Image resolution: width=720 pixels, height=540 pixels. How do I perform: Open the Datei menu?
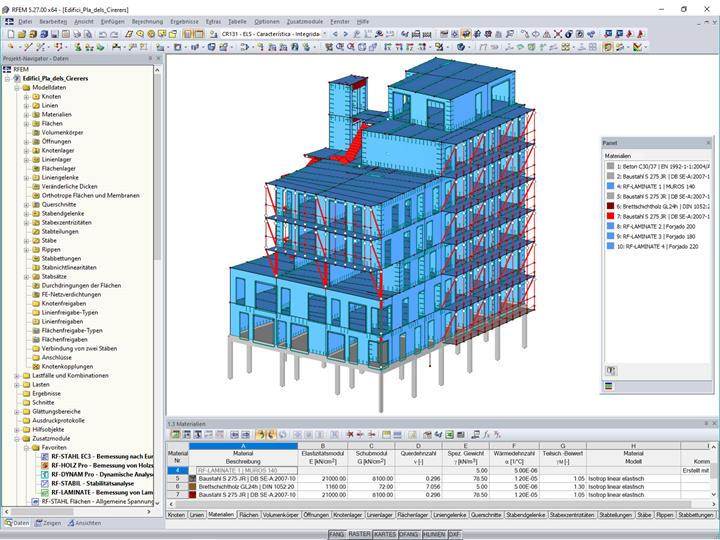(x=25, y=22)
